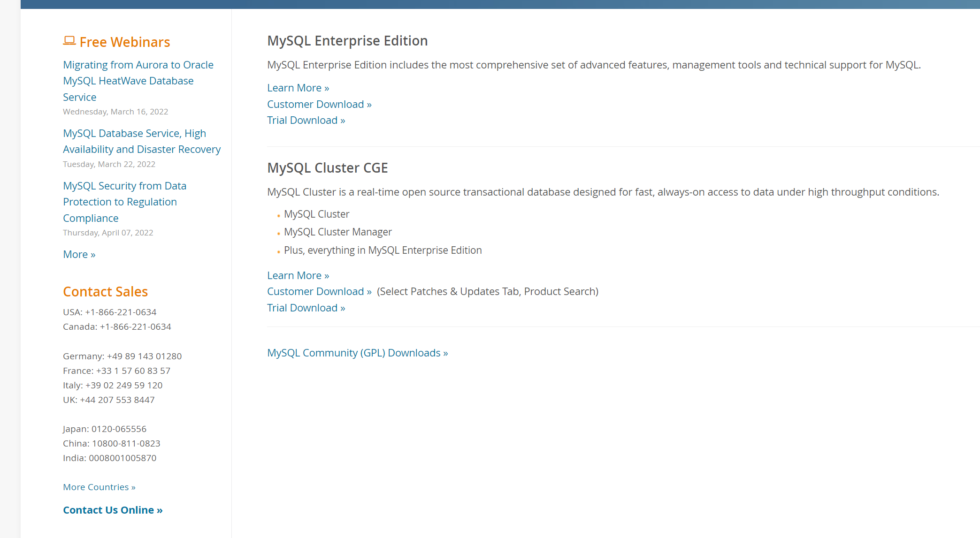Click the MySQL Enterprise Edition heading
This screenshot has height=538, width=980.
coord(347,41)
